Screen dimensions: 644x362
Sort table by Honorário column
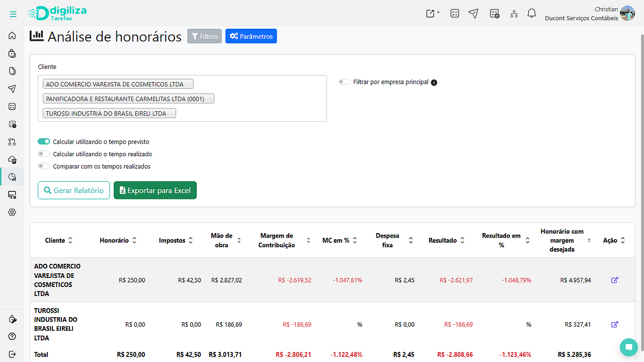coord(118,241)
